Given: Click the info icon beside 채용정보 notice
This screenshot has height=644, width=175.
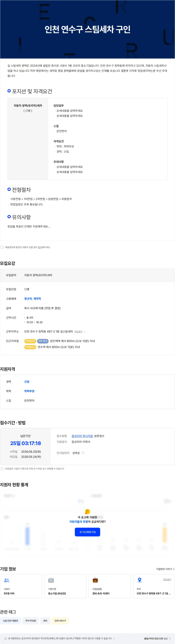Looking at the screenshot, I should coord(2,247).
